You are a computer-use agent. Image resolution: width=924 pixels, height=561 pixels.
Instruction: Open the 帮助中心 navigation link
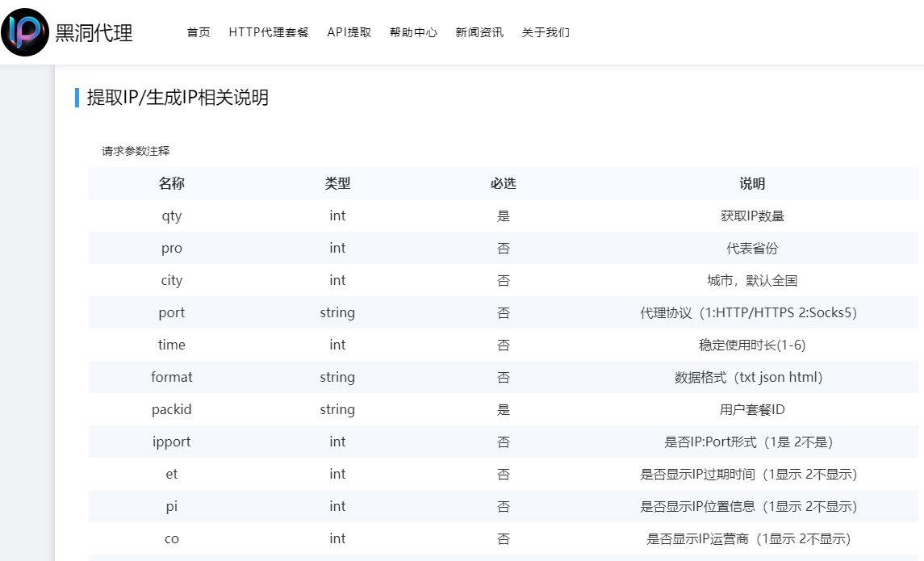coord(413,32)
